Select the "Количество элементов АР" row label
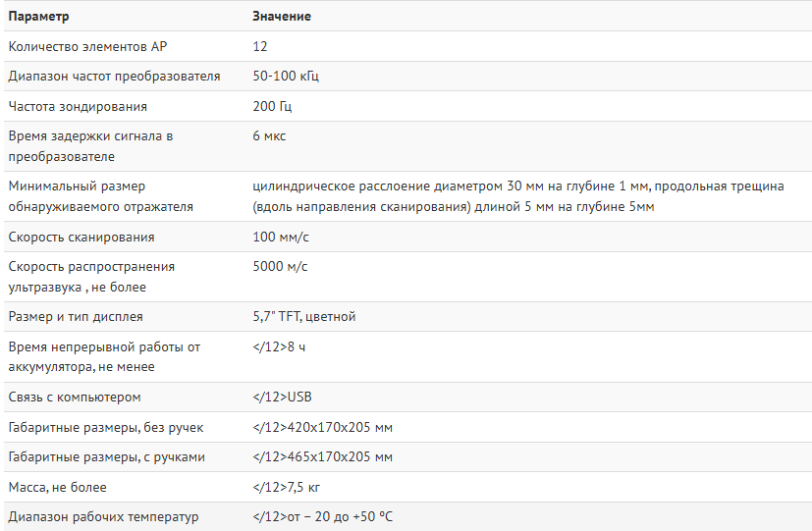This screenshot has width=812, height=531. [87, 46]
